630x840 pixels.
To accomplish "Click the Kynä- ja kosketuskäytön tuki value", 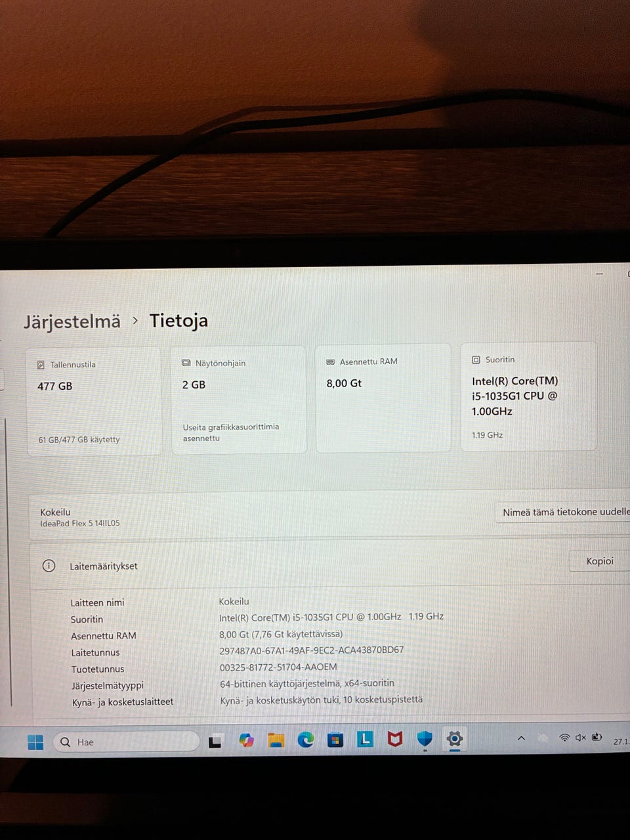I will pos(322,700).
